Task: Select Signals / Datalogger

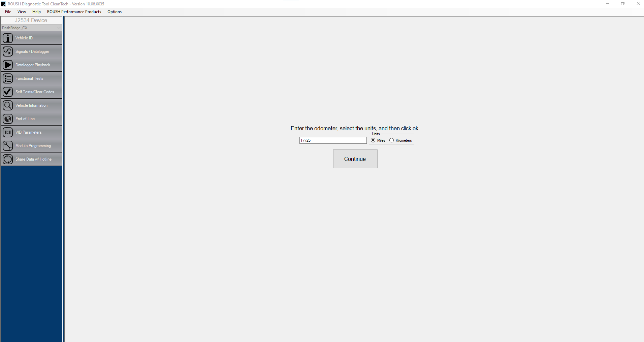Action: click(x=31, y=51)
